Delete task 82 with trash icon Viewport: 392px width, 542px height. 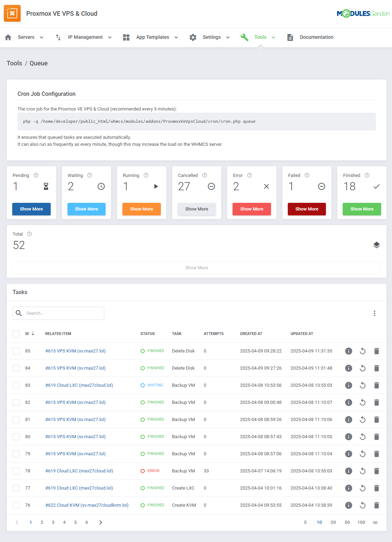[377, 402]
